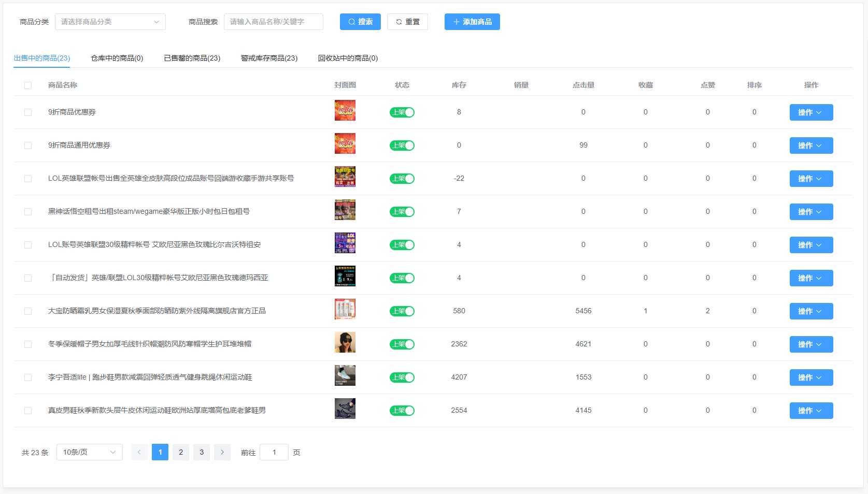Click the product name search input field
Viewport: 868px width, 494px height.
point(273,22)
